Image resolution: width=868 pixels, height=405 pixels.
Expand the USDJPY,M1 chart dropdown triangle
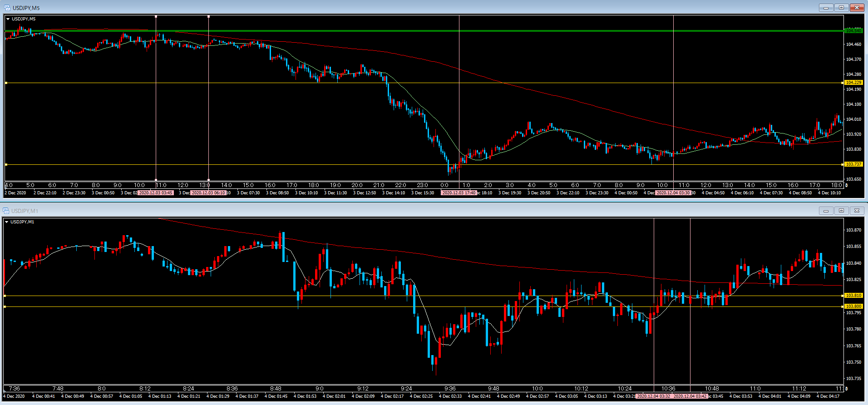(6, 222)
